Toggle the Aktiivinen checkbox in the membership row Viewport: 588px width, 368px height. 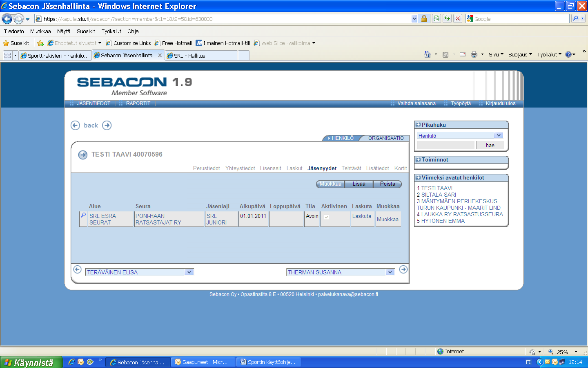coord(326,217)
